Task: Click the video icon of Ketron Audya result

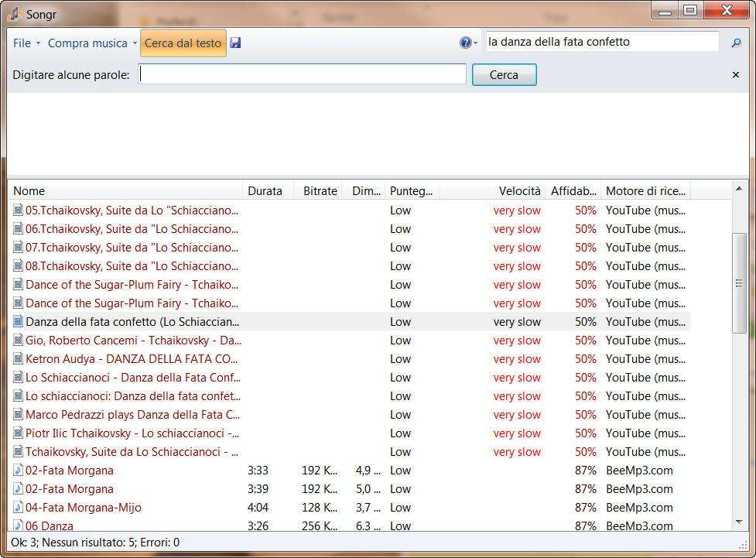Action: tap(19, 359)
